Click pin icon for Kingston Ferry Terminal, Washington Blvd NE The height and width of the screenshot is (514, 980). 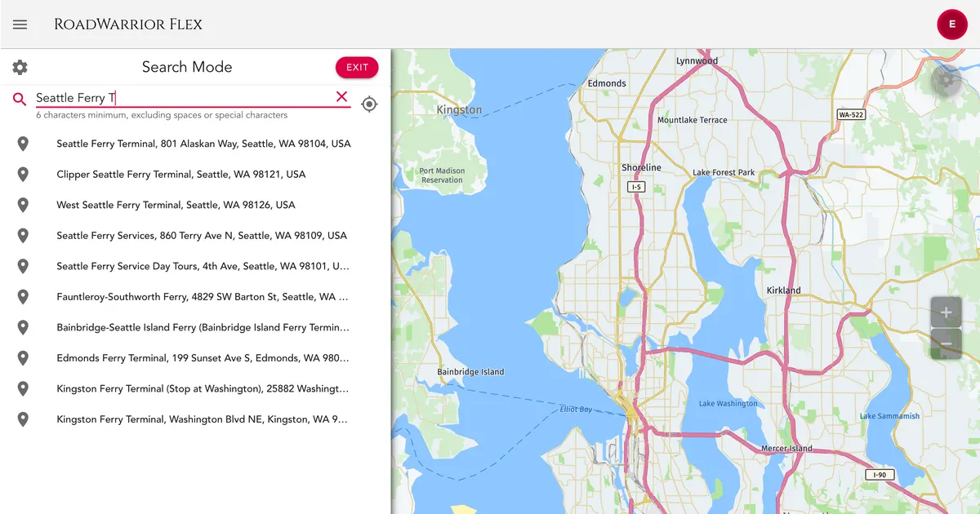23,419
